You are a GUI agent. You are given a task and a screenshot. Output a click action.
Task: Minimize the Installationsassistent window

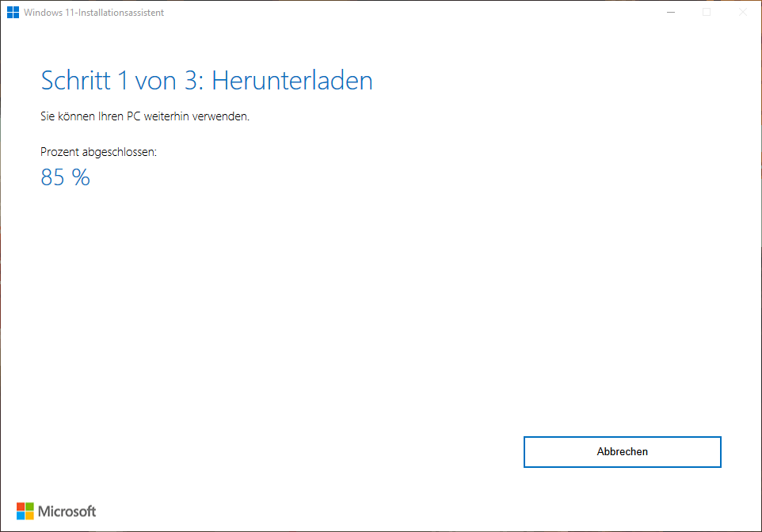point(671,12)
